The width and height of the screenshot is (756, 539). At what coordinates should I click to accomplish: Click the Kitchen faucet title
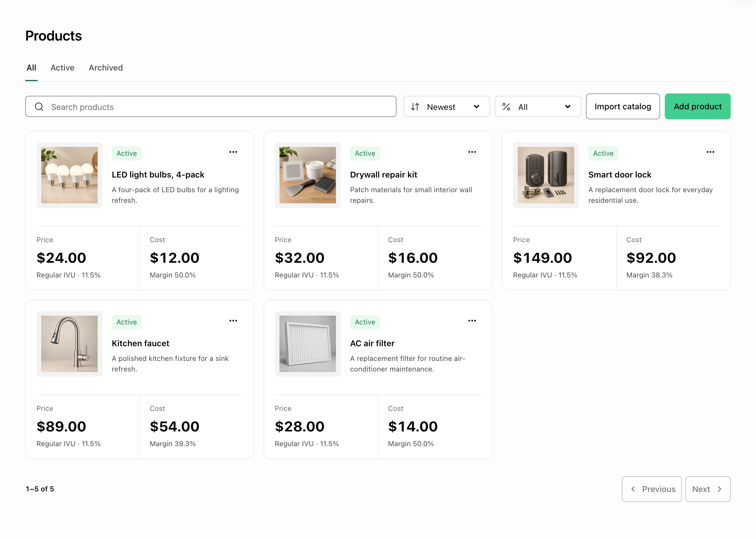point(140,343)
